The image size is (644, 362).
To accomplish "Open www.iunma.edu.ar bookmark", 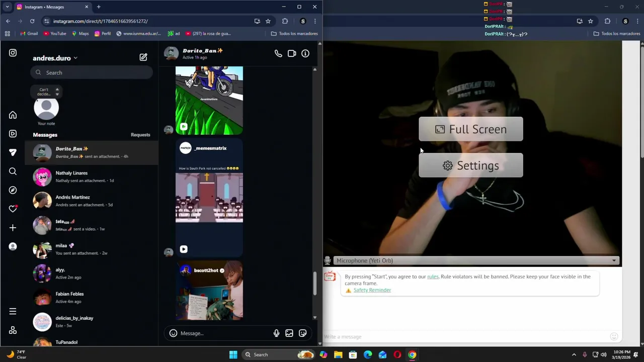I will click(x=138, y=34).
